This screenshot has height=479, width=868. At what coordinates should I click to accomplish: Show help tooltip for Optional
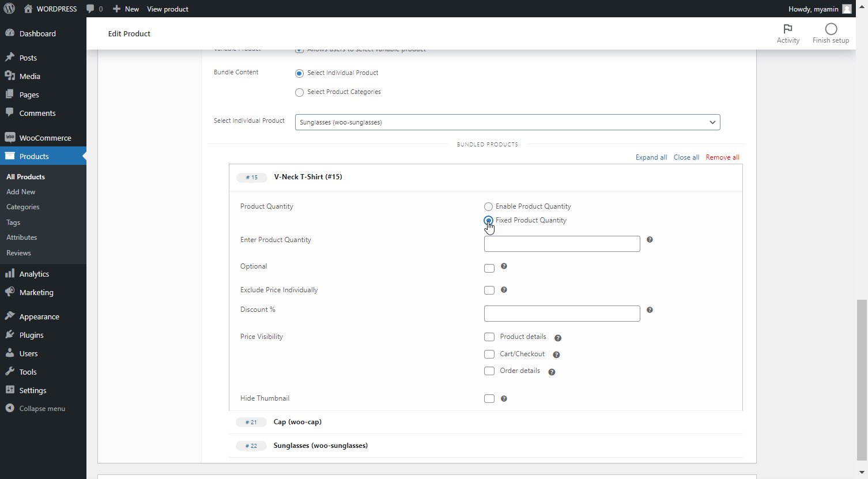(504, 266)
